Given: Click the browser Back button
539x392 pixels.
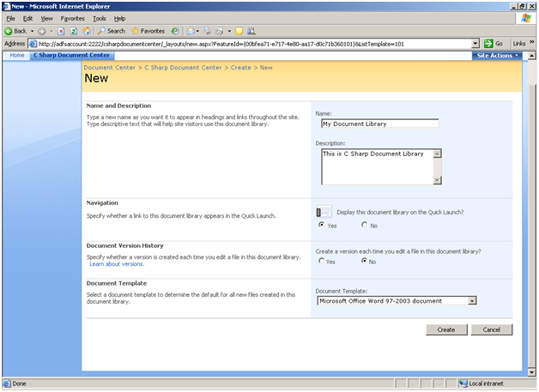Looking at the screenshot, I should [16, 31].
